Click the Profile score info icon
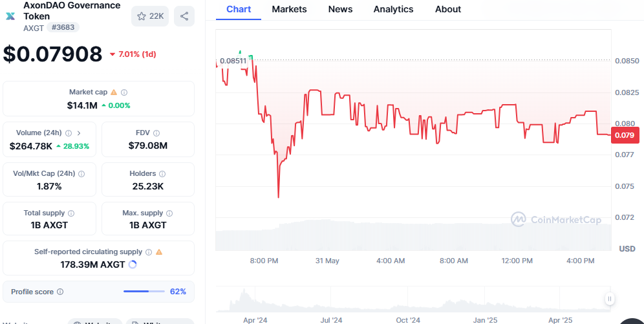 click(x=60, y=292)
